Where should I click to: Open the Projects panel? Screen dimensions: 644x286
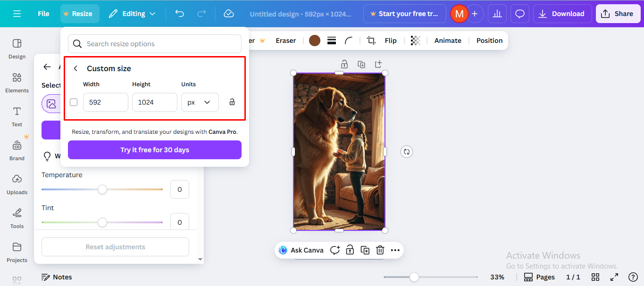(17, 253)
